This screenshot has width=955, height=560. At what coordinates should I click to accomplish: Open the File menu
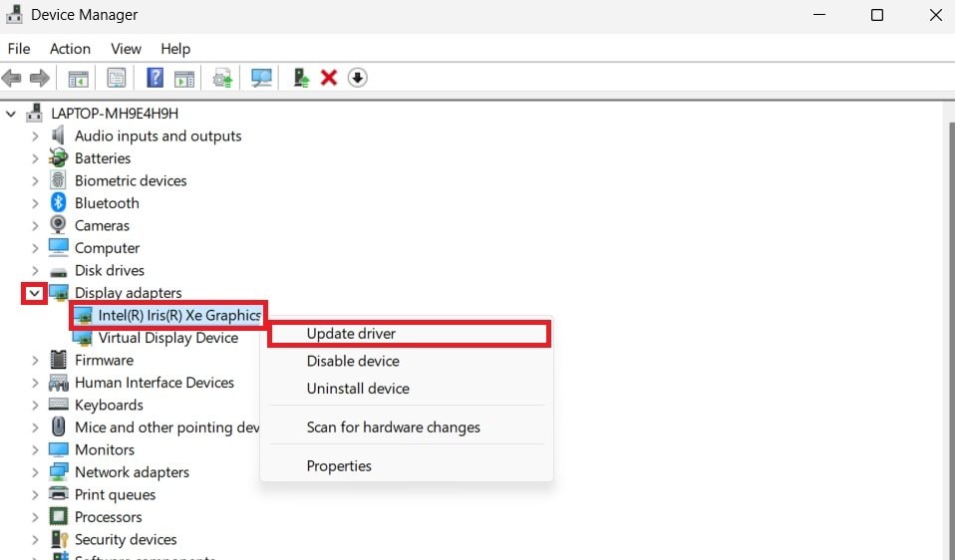(x=19, y=49)
